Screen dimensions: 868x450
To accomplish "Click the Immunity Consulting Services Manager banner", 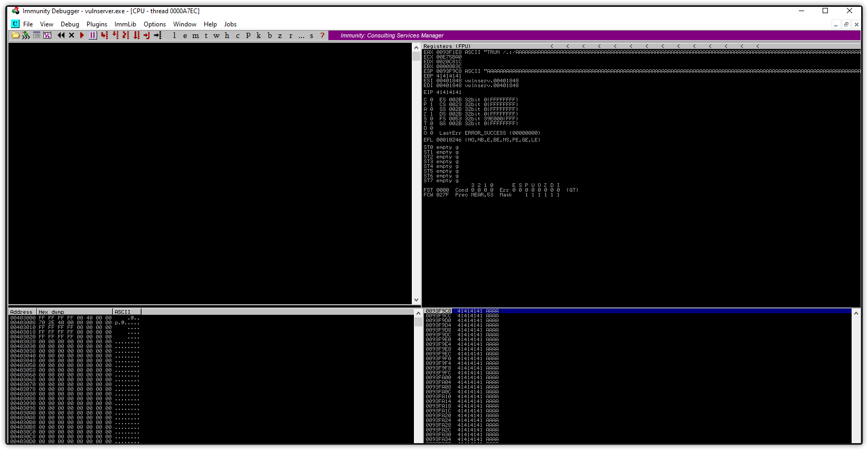I will pyautogui.click(x=595, y=35).
